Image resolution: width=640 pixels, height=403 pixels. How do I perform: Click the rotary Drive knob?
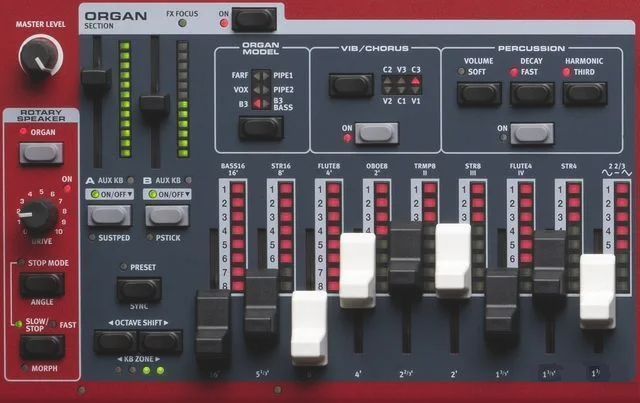(x=39, y=214)
